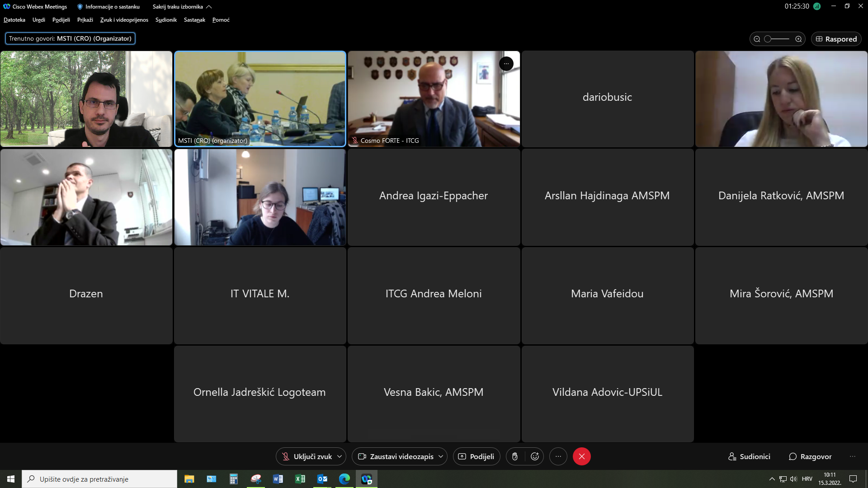Image resolution: width=868 pixels, height=488 pixels.
Task: Expand video options arrow beside Zaustavi videozapis
Action: (x=441, y=456)
